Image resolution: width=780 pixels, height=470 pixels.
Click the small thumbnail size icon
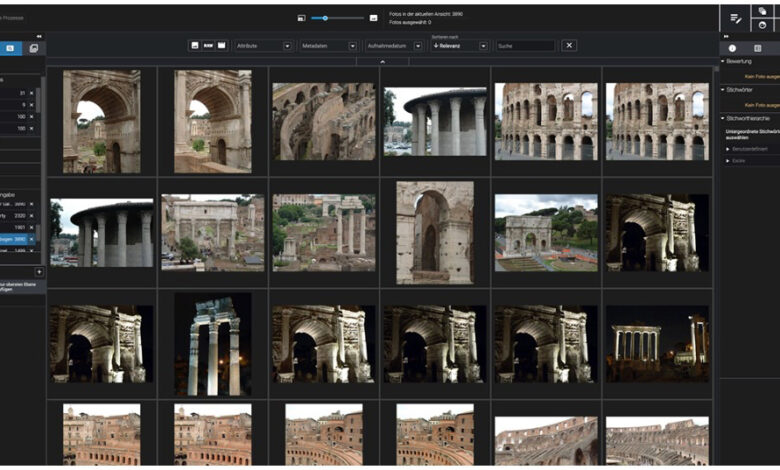(x=301, y=18)
